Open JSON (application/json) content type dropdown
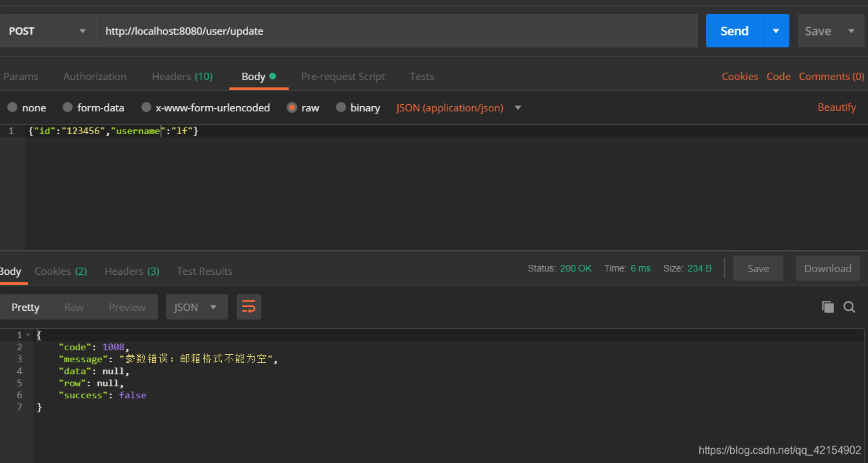868x463 pixels. coord(459,107)
